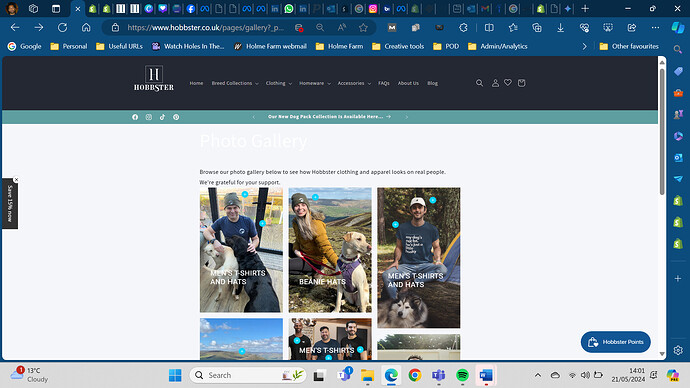
Task: Open the browser zoom-out magnifier icon
Action: point(320,27)
